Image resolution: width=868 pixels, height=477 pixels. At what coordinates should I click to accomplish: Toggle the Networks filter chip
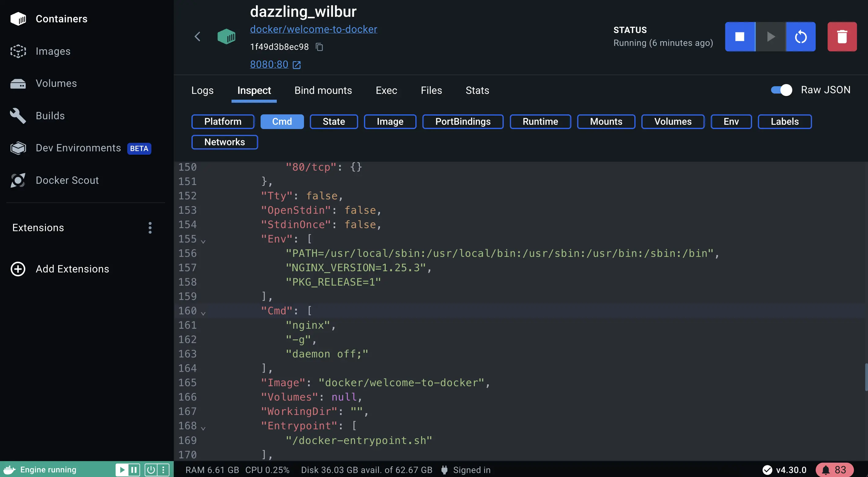click(224, 142)
